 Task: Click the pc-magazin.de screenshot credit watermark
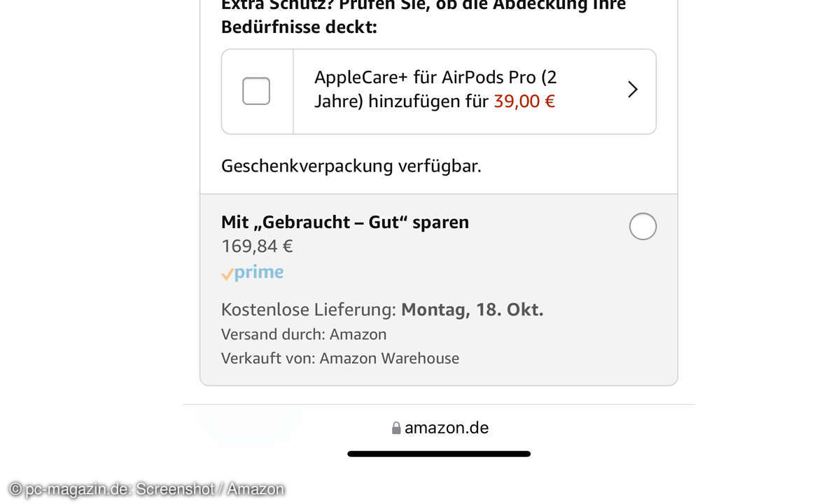click(x=146, y=489)
